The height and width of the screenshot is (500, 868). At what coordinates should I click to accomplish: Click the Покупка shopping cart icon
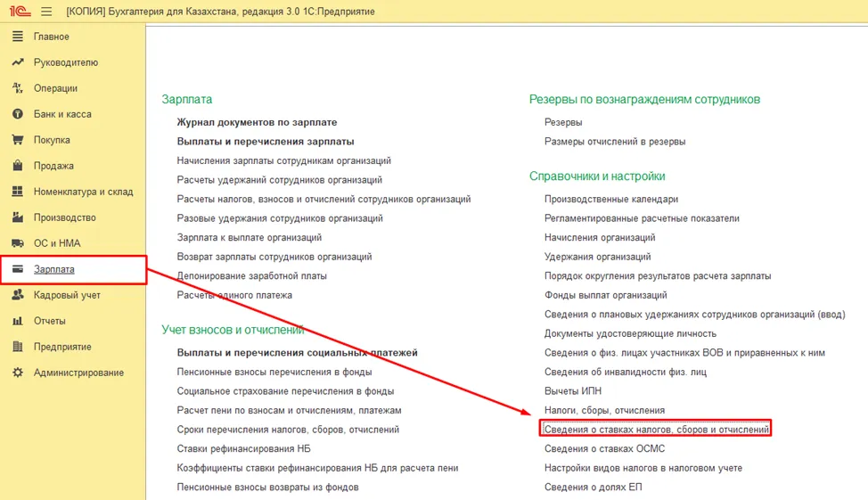[x=18, y=140]
